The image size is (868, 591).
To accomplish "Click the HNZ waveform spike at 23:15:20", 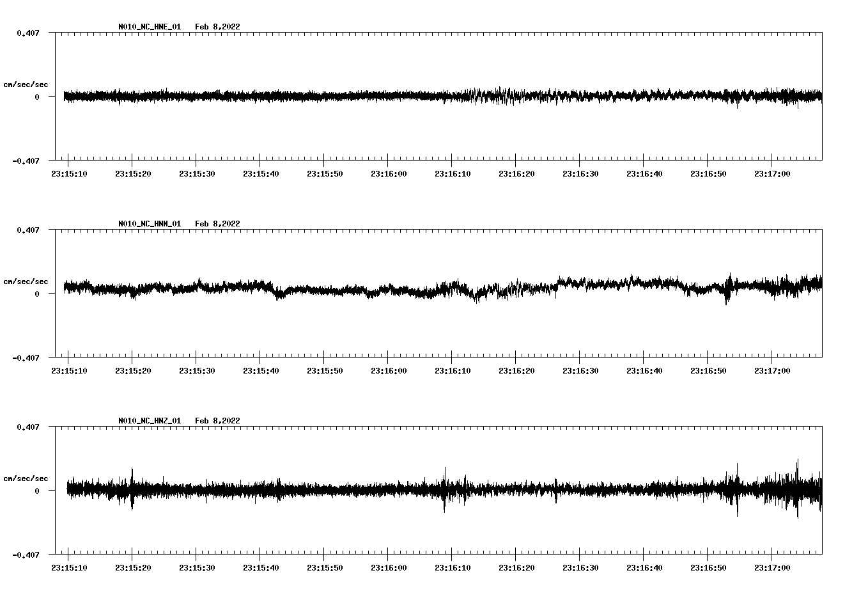I will pyautogui.click(x=132, y=487).
